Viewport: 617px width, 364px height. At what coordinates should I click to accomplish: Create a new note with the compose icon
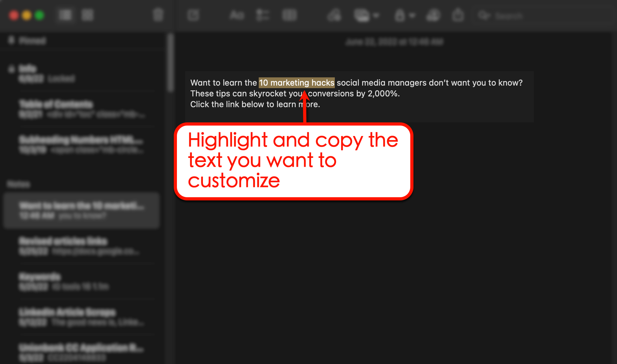coord(193,15)
